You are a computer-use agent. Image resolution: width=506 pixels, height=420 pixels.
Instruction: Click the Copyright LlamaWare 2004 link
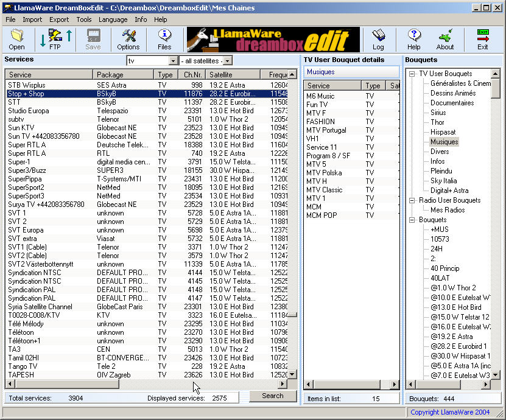point(450,412)
